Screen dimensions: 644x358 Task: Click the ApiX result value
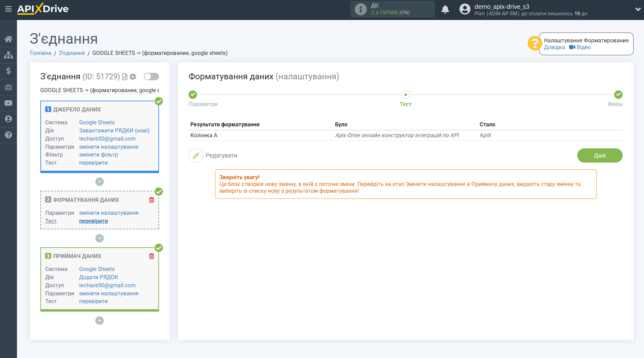click(x=485, y=135)
